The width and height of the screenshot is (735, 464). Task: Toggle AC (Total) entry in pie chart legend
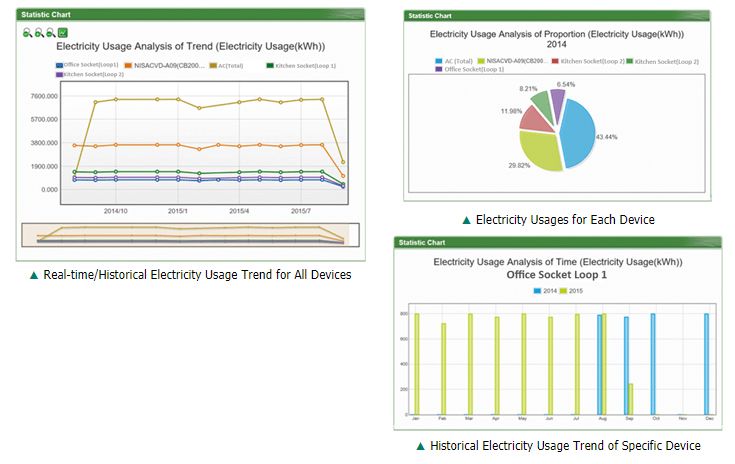tap(454, 61)
